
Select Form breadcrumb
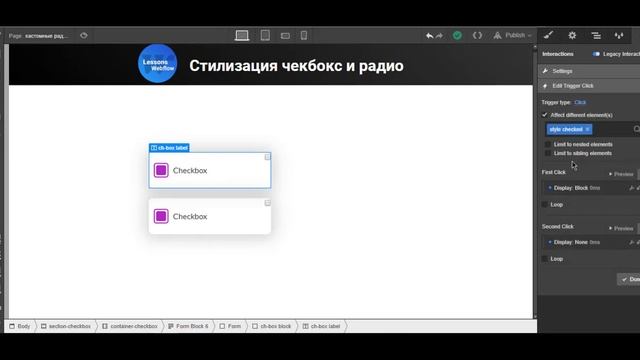[230, 326]
